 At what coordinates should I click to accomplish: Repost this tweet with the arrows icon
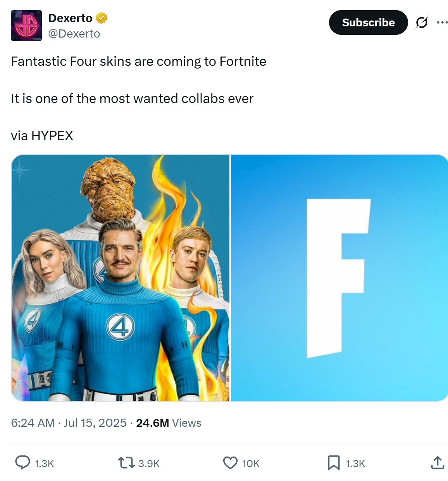tap(126, 462)
